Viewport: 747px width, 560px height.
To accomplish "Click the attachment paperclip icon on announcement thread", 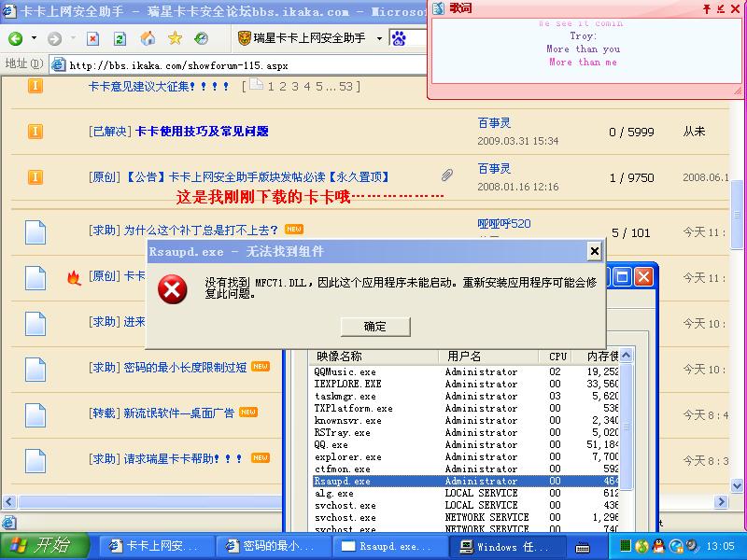I will tap(446, 175).
